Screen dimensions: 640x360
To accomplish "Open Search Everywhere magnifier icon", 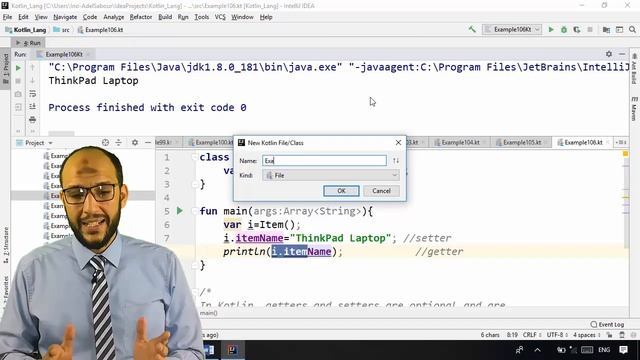I will 632,29.
